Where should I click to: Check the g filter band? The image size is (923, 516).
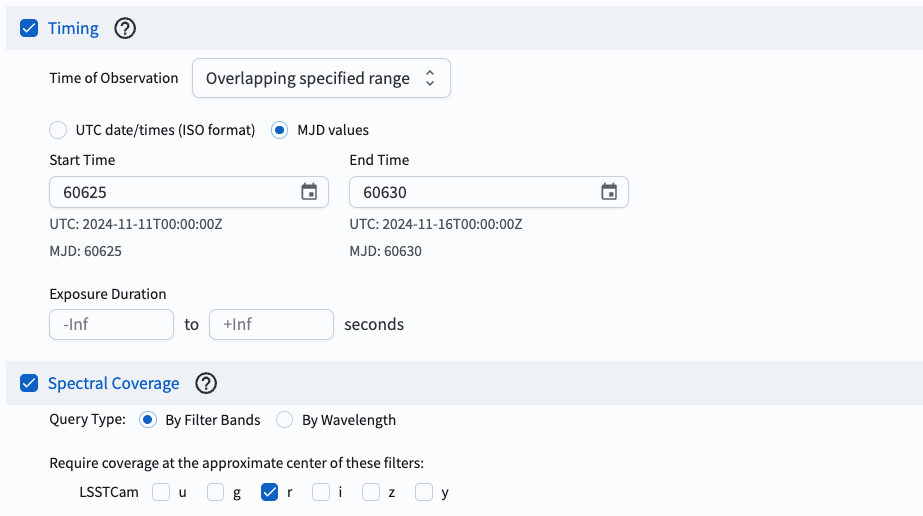tap(216, 492)
